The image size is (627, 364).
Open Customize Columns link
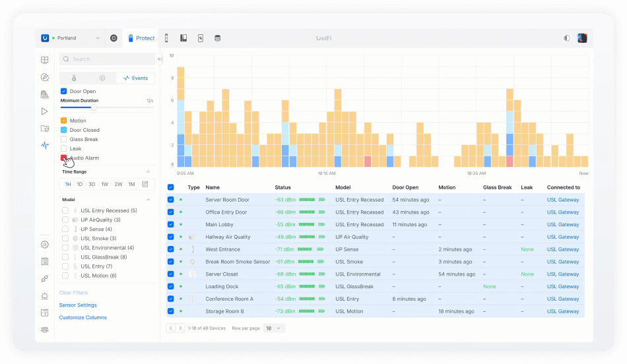pyautogui.click(x=82, y=318)
